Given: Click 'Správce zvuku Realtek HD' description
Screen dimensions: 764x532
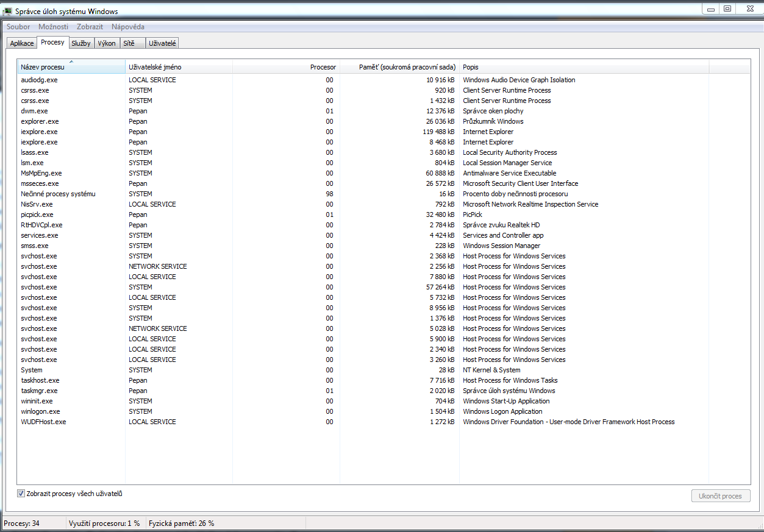Looking at the screenshot, I should (x=501, y=225).
